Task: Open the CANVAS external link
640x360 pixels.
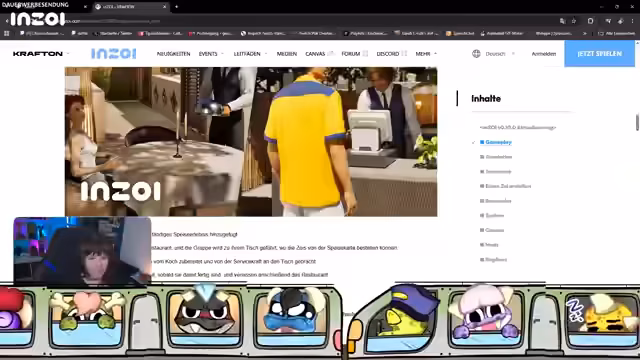Action: coord(320,54)
